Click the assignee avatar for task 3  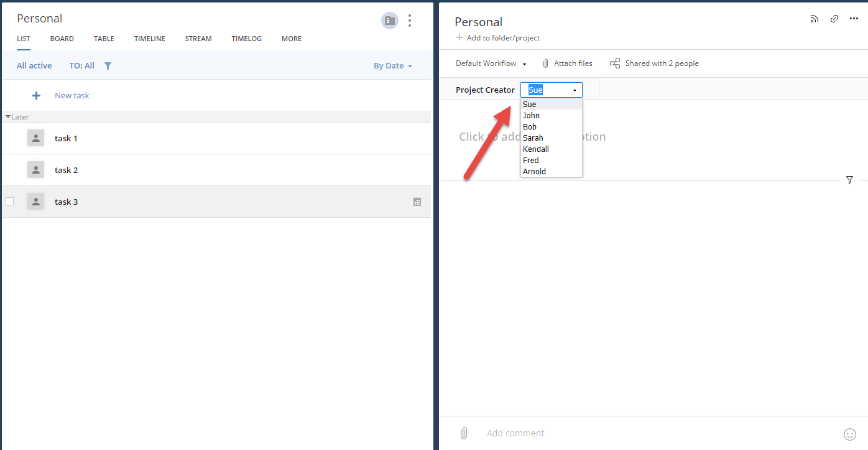35,202
